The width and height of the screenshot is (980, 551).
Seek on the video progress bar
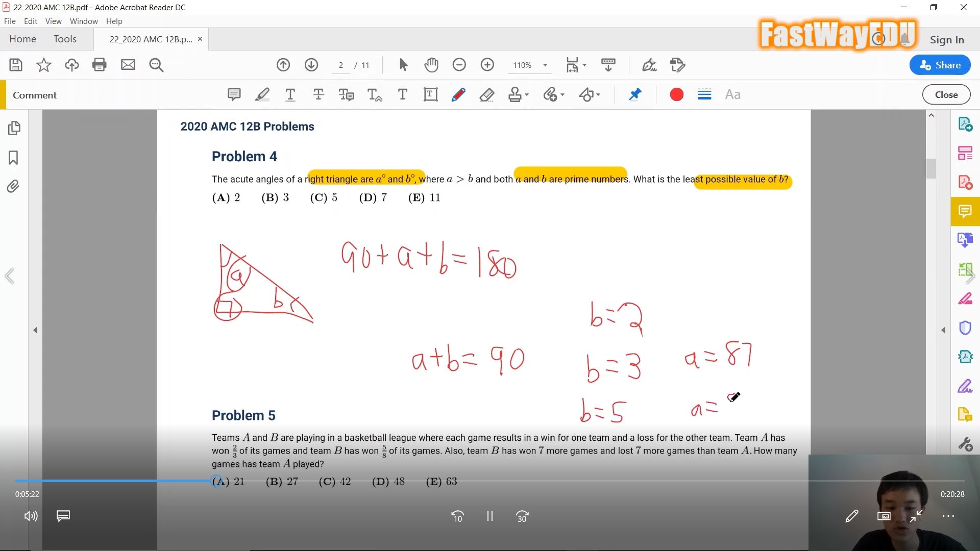point(489,481)
